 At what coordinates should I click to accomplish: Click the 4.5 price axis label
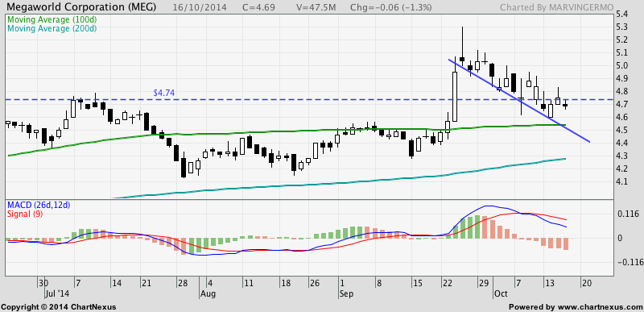[621, 130]
